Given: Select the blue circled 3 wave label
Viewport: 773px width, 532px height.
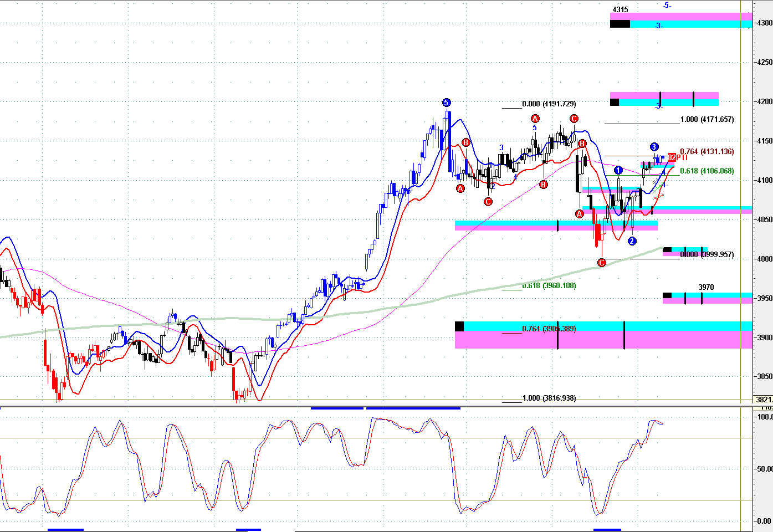Looking at the screenshot, I should (x=654, y=147).
